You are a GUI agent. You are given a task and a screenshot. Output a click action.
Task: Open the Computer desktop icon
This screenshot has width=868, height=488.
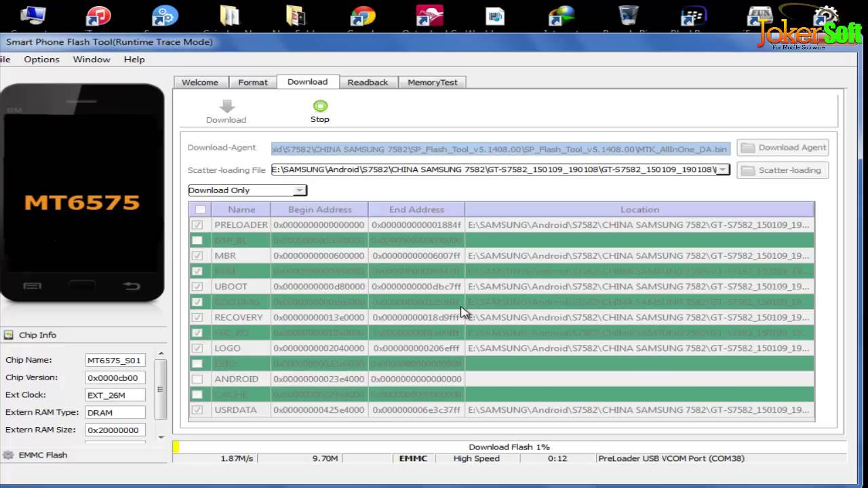click(x=33, y=16)
